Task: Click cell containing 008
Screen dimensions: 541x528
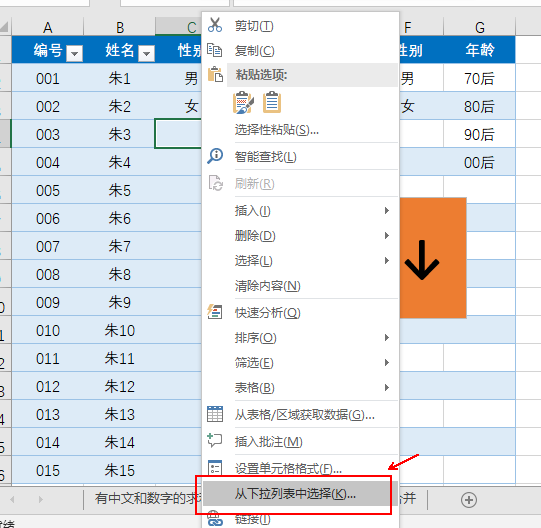Action: 48,274
